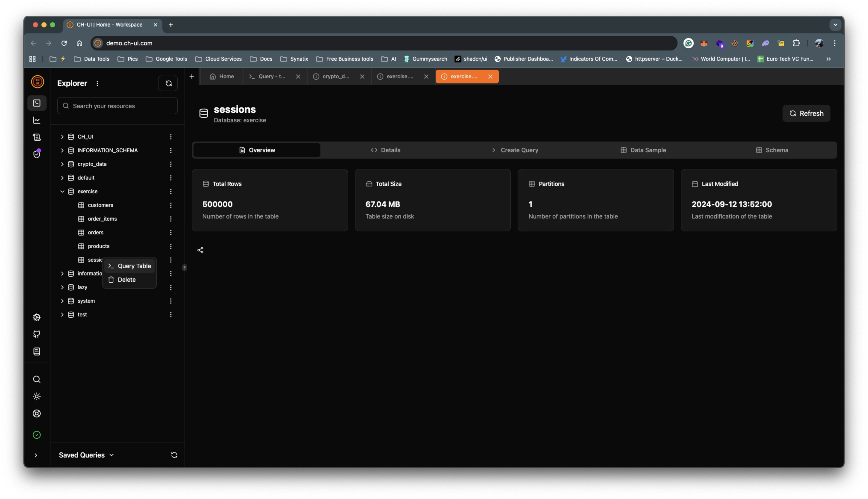The width and height of the screenshot is (868, 499).
Task: Open Explorer options three-dot menu
Action: [98, 83]
